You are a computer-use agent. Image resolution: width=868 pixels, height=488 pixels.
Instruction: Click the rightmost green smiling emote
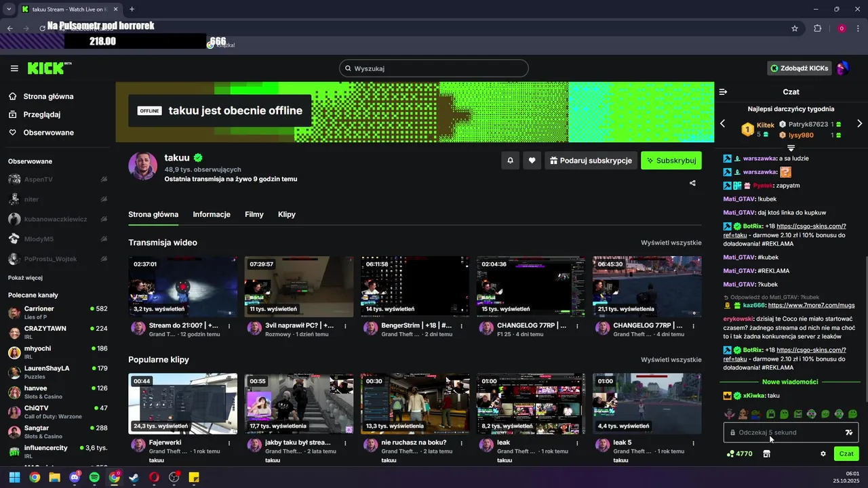[x=852, y=413]
